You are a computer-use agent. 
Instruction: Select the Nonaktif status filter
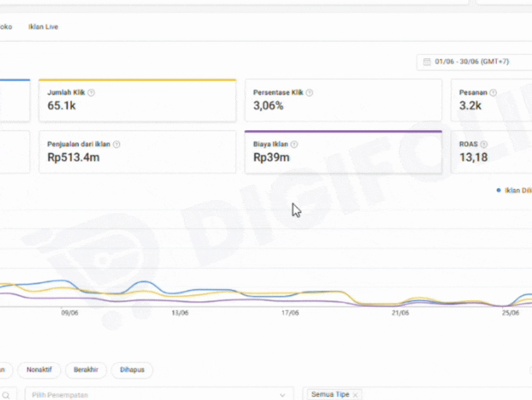pyautogui.click(x=39, y=370)
